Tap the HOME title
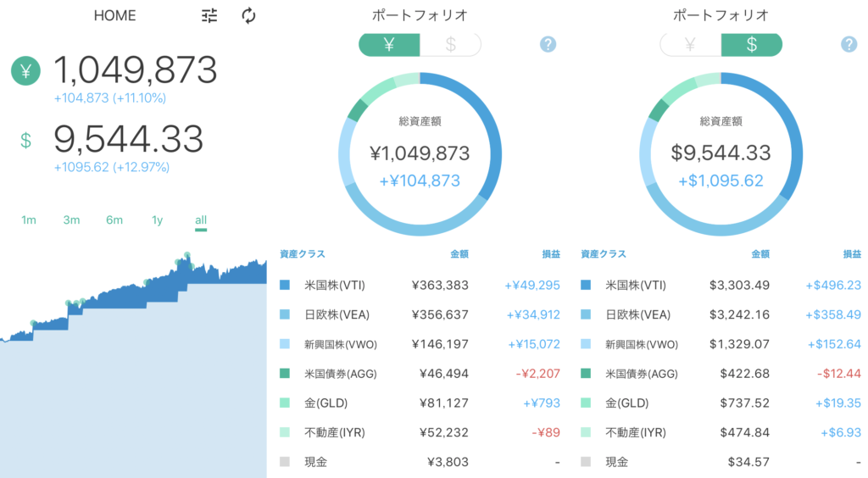Screen dimensions: 868x478 point(114,15)
